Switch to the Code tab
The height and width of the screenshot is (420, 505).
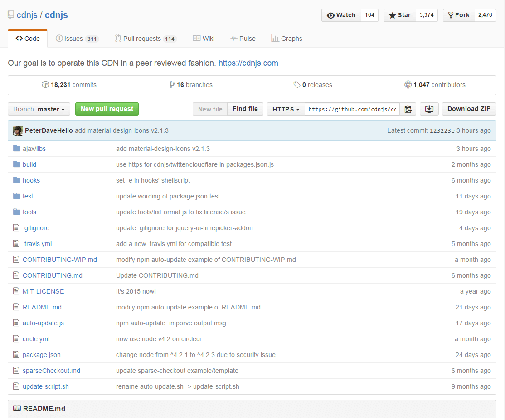(x=28, y=39)
